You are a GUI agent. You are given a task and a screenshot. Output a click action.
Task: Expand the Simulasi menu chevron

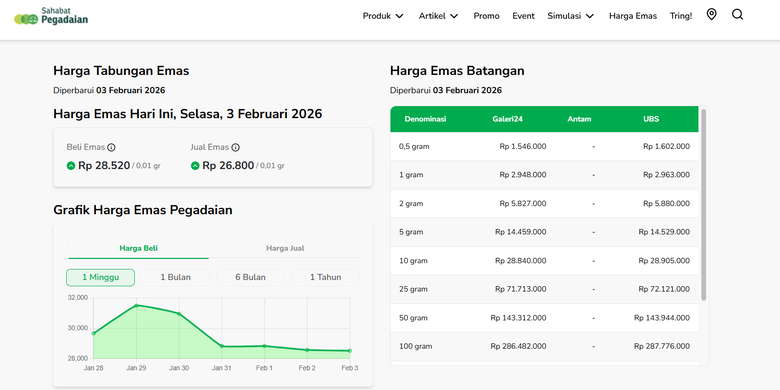click(x=589, y=16)
